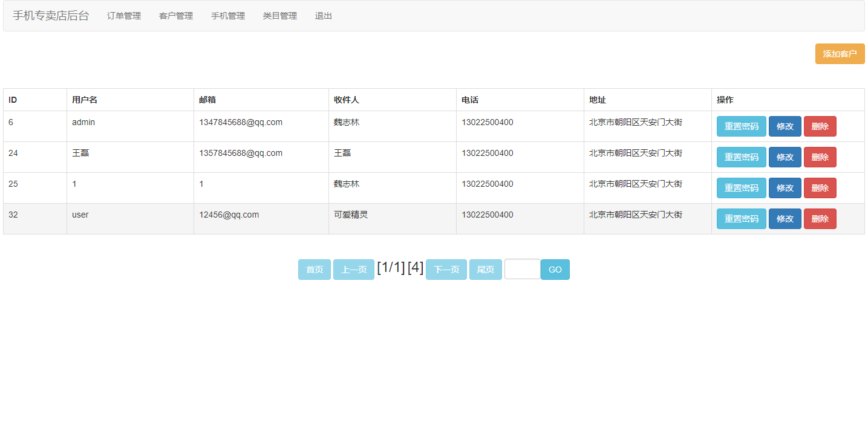Reset password for customer 王磊

click(x=741, y=157)
